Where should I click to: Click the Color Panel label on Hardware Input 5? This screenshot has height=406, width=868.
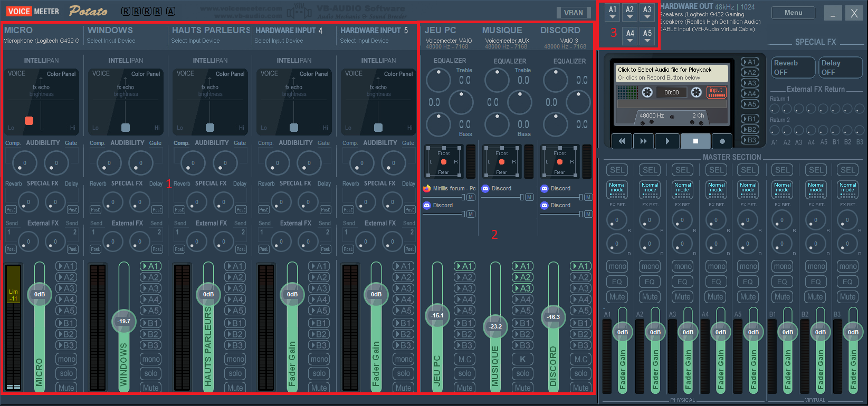click(398, 74)
